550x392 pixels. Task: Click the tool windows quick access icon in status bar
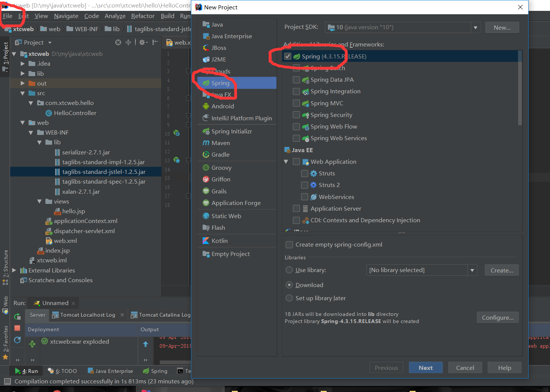tap(7, 382)
